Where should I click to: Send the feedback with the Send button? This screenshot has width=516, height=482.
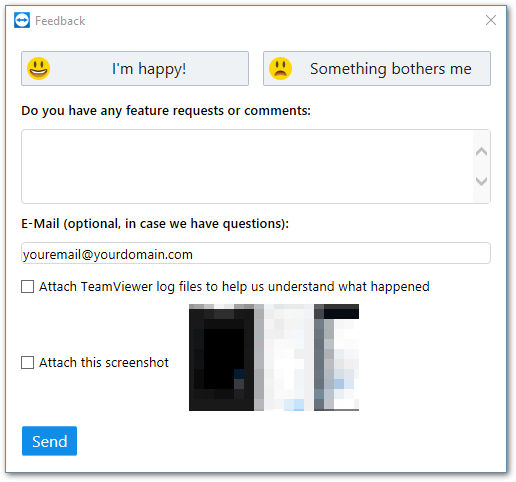tap(49, 441)
